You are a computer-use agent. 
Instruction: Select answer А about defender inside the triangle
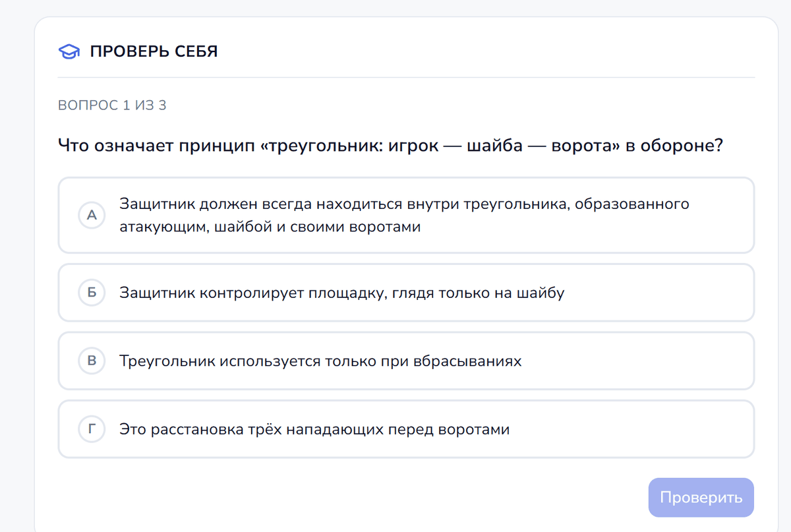coord(405,215)
